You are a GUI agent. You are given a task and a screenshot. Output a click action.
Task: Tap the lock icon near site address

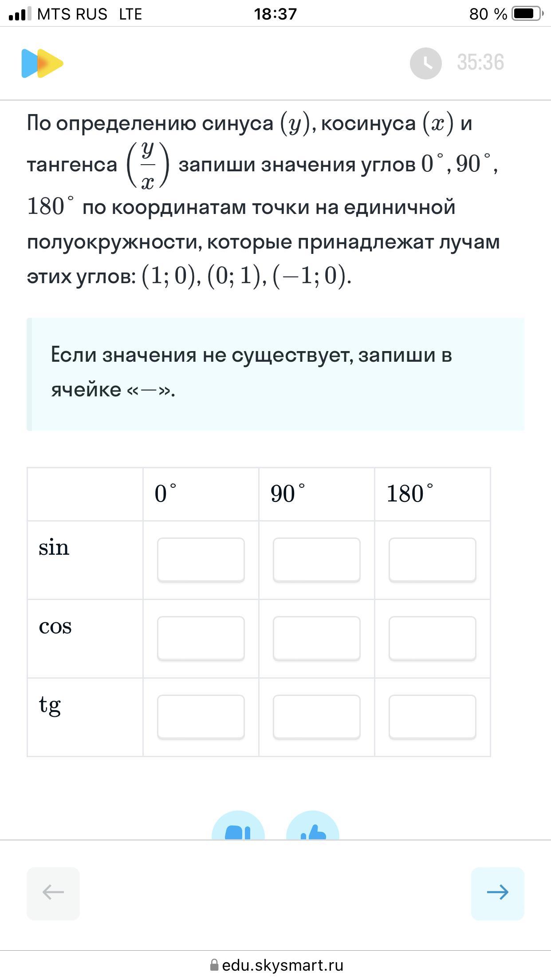(x=214, y=965)
